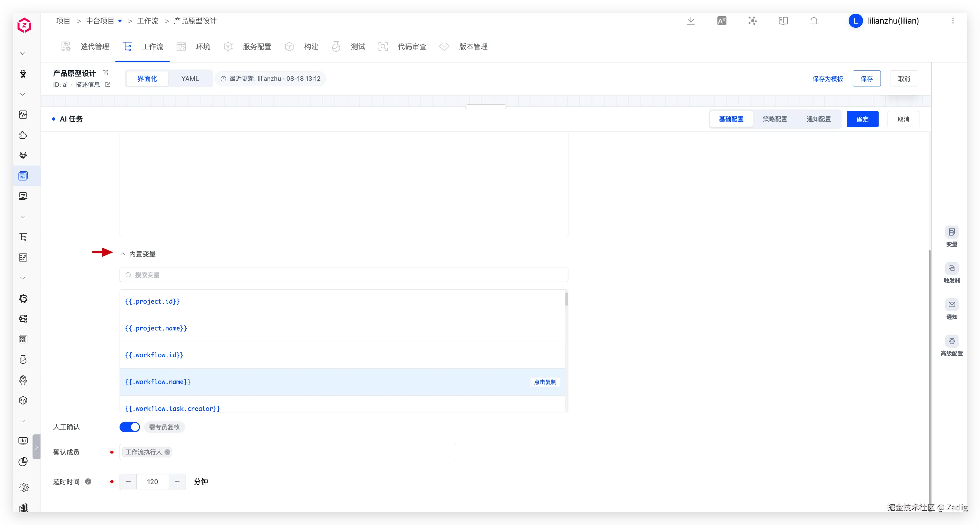
Task: Open the AI assistant sparkle icon
Action: click(752, 21)
